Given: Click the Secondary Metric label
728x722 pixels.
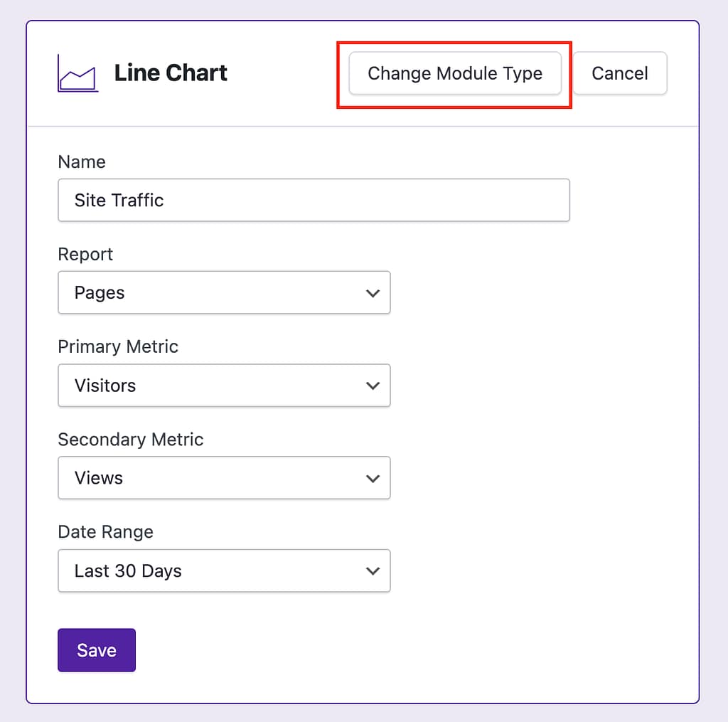Looking at the screenshot, I should (x=131, y=440).
